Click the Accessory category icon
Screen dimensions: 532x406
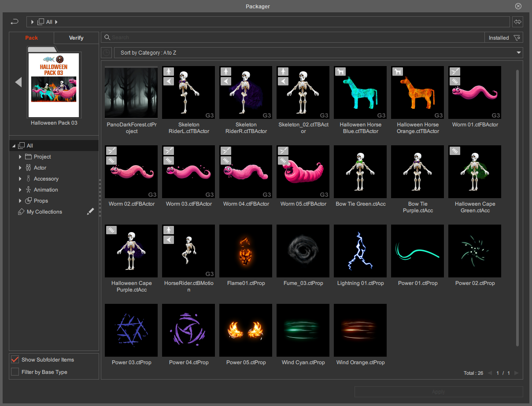click(29, 179)
